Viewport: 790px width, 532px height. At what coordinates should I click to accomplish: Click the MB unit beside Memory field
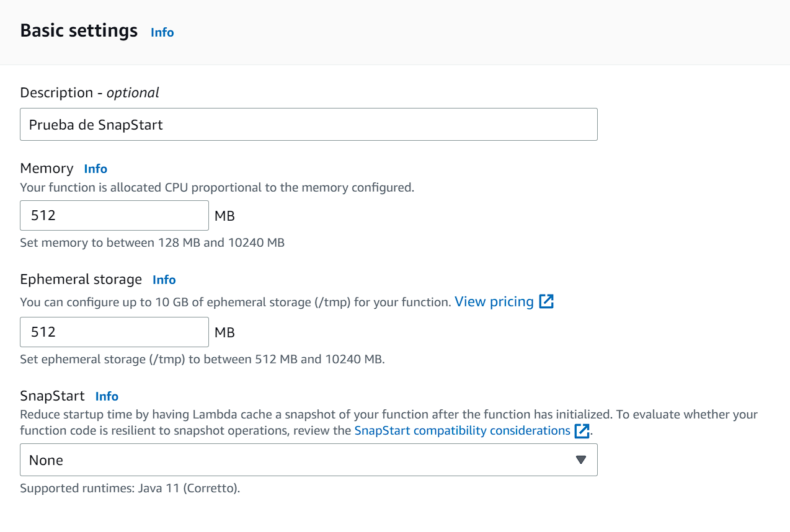pos(224,216)
